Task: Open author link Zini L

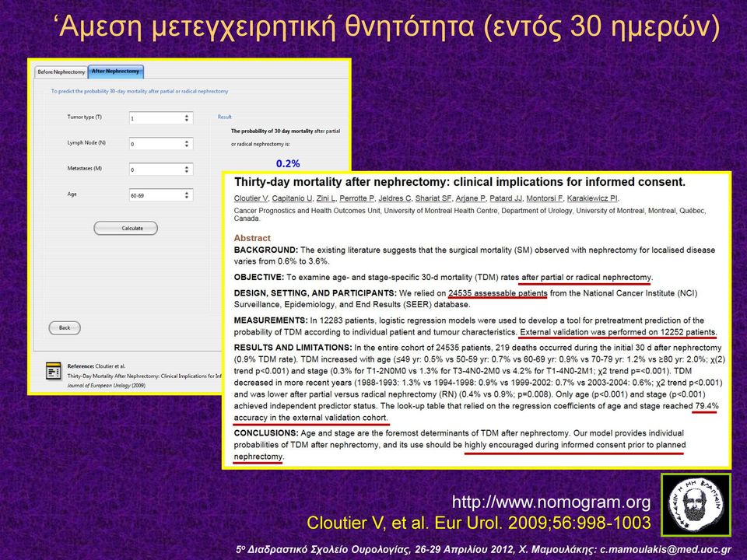Action: (326, 198)
